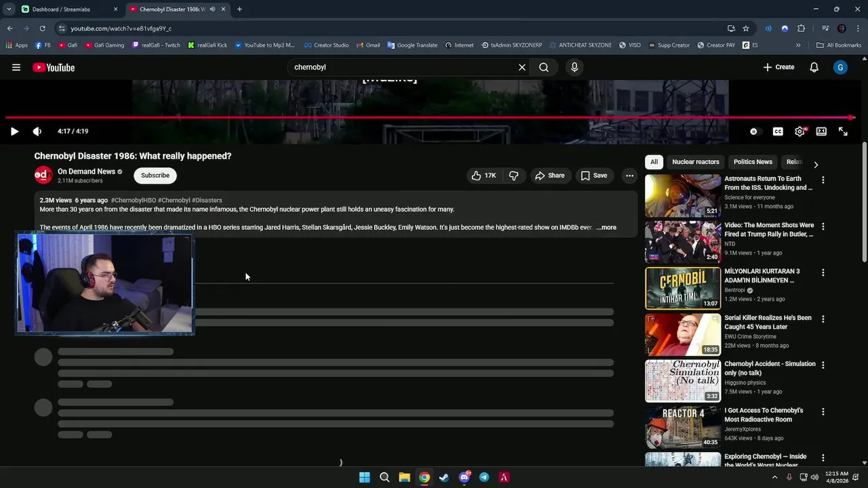Open options for MİLYONLARI KURTARAN video
Screen dimensions: 868x488
[823, 272]
